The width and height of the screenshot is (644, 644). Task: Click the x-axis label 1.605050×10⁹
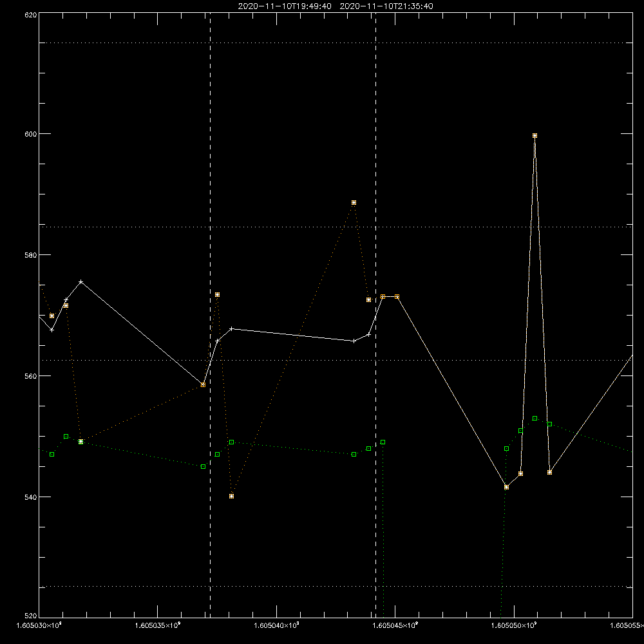click(x=514, y=625)
